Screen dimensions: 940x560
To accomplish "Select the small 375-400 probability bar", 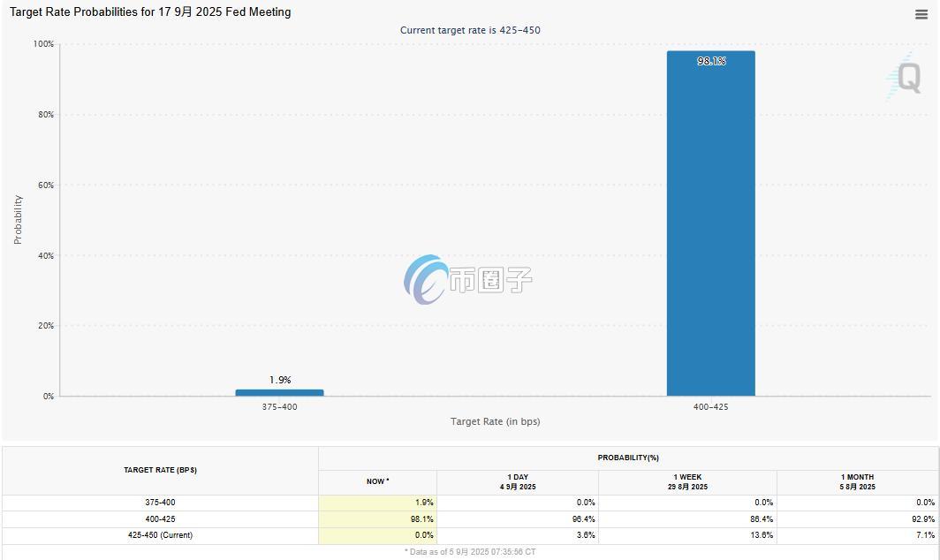I will tap(279, 392).
